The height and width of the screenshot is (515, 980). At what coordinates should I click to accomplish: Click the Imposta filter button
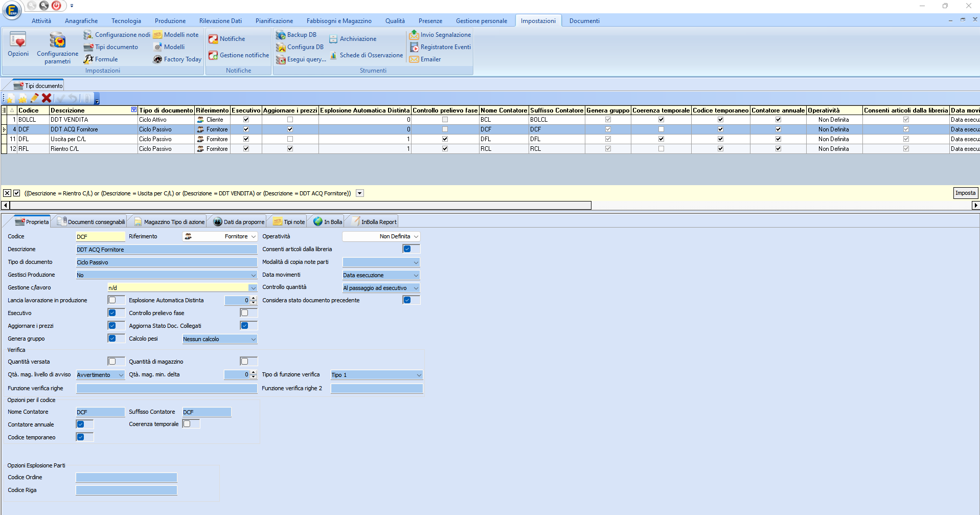tap(966, 193)
